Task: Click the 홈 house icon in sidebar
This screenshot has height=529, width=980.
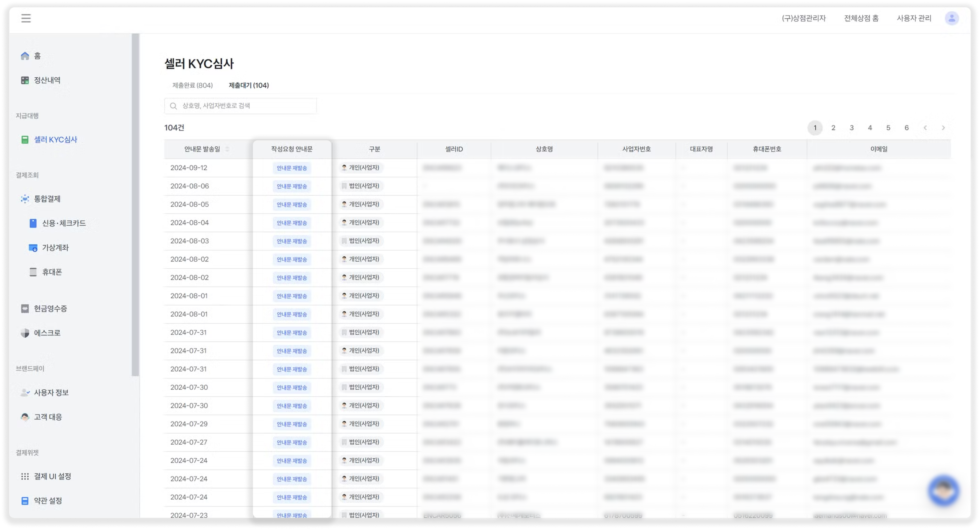Action: tap(25, 56)
